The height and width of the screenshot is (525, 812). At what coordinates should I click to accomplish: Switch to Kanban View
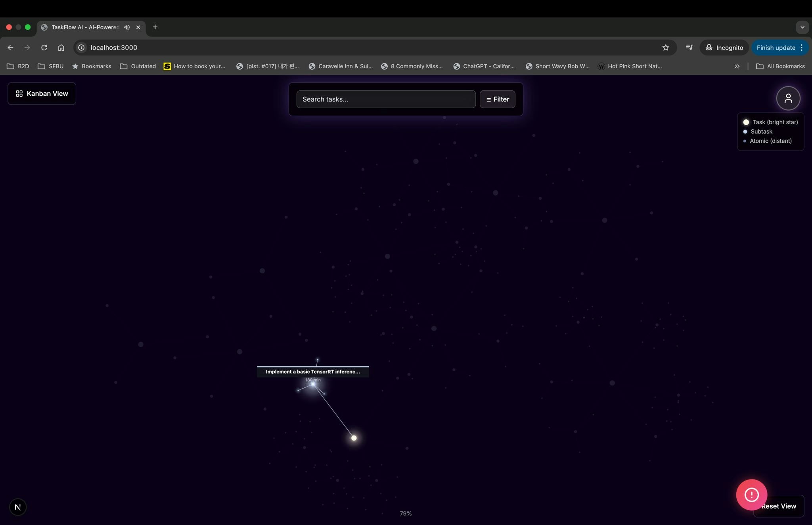pyautogui.click(x=42, y=94)
